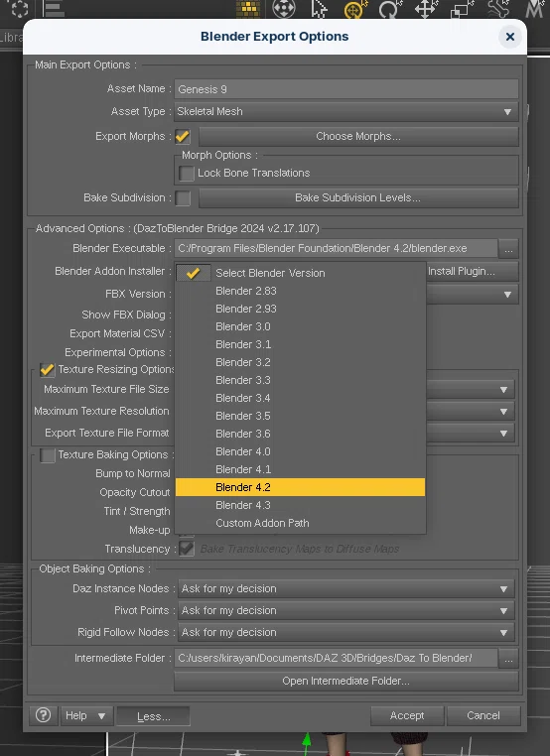Select the Universal tool in the Daz toolbar
The height and width of the screenshot is (756, 550).
tap(355, 9)
